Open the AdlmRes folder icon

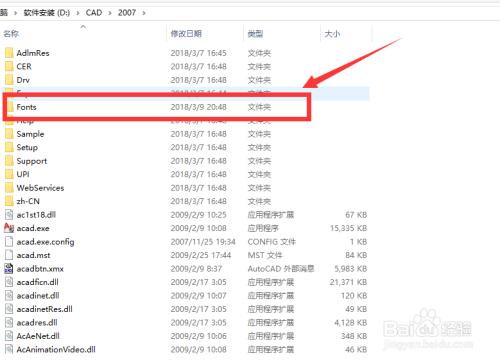pos(9,53)
